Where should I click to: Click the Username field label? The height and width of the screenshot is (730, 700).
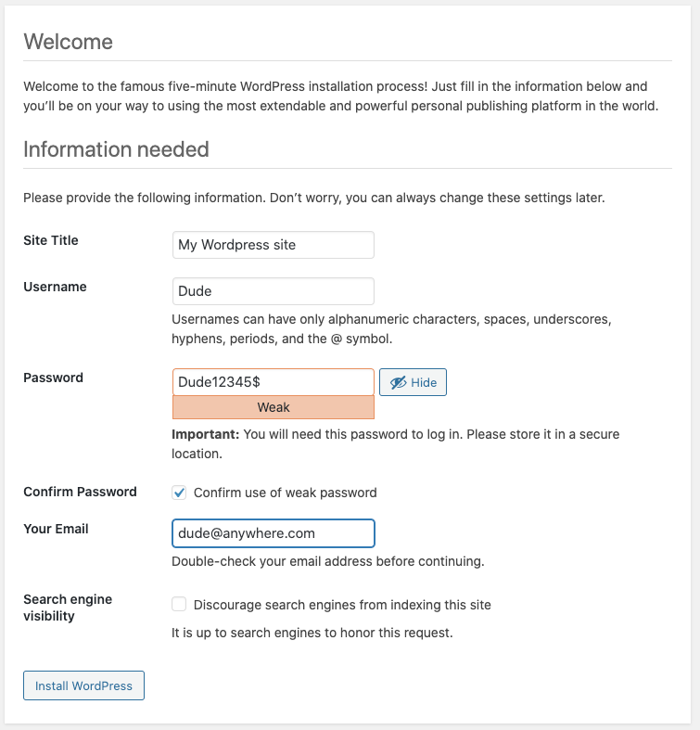point(55,287)
